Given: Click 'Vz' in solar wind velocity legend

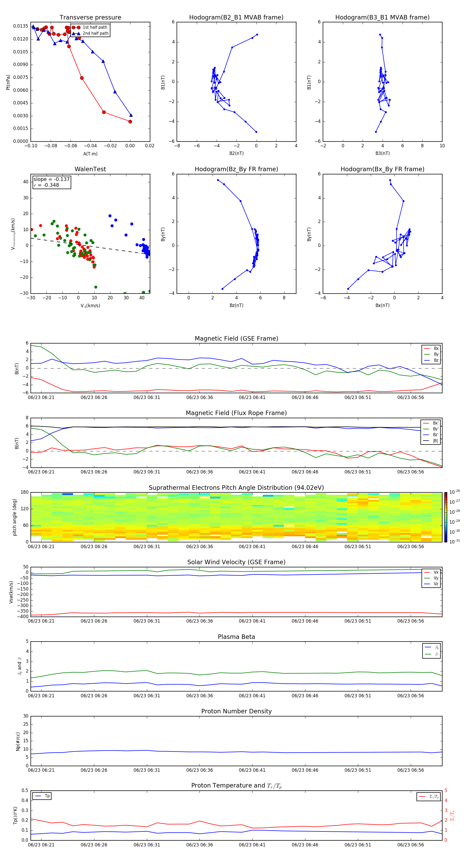Looking at the screenshot, I should tap(431, 584).
